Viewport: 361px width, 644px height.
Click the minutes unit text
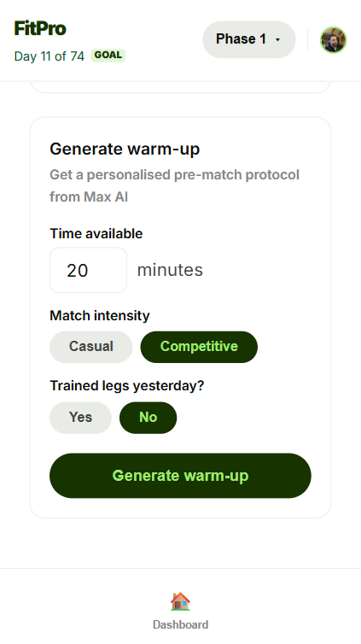pos(170,270)
